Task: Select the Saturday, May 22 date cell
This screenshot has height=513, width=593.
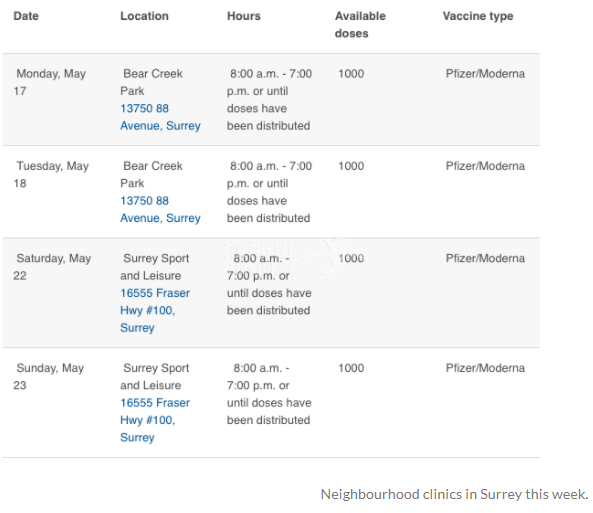Action: click(52, 267)
